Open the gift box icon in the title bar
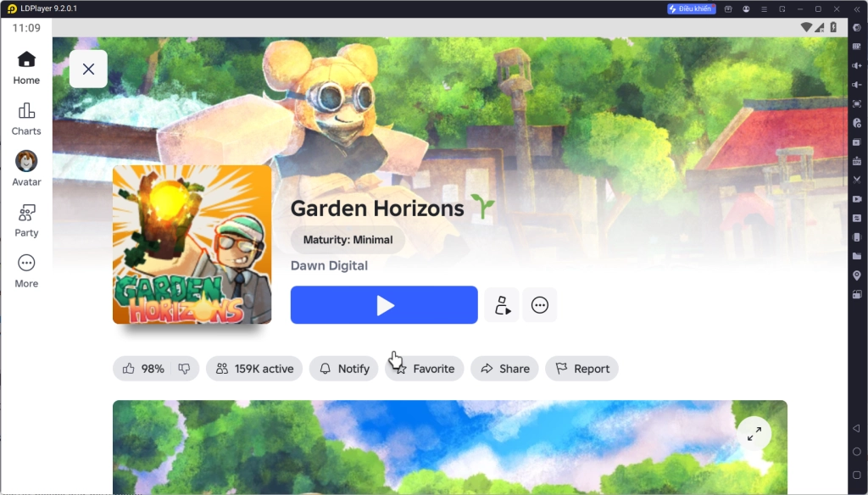Screen dimensions: 868x495 click(728, 8)
